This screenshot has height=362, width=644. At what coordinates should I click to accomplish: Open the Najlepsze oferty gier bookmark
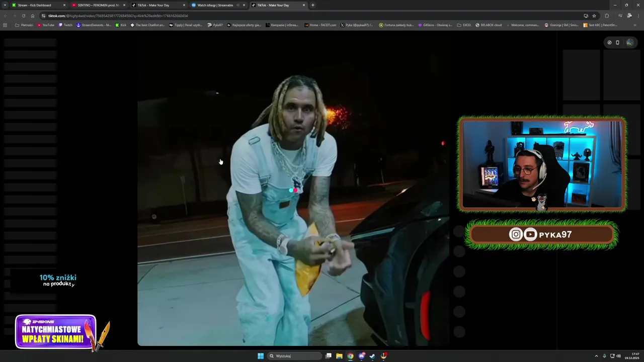pos(244,25)
